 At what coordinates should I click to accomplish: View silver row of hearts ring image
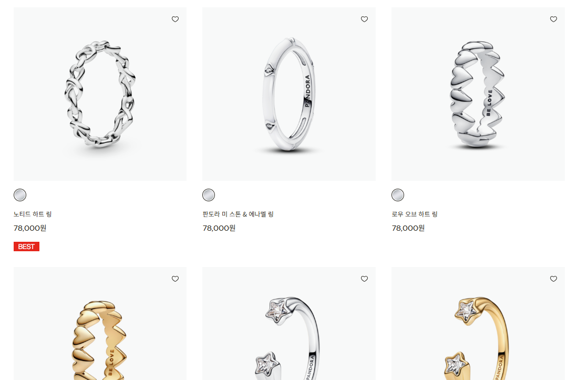coord(478,94)
